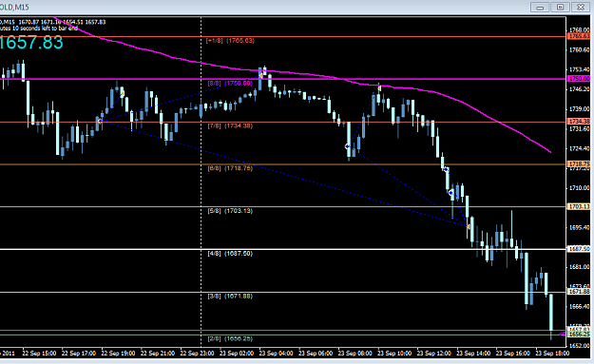Click the 1687.50 price tag on axis
Screen dimensions: 594x364
pos(579,249)
